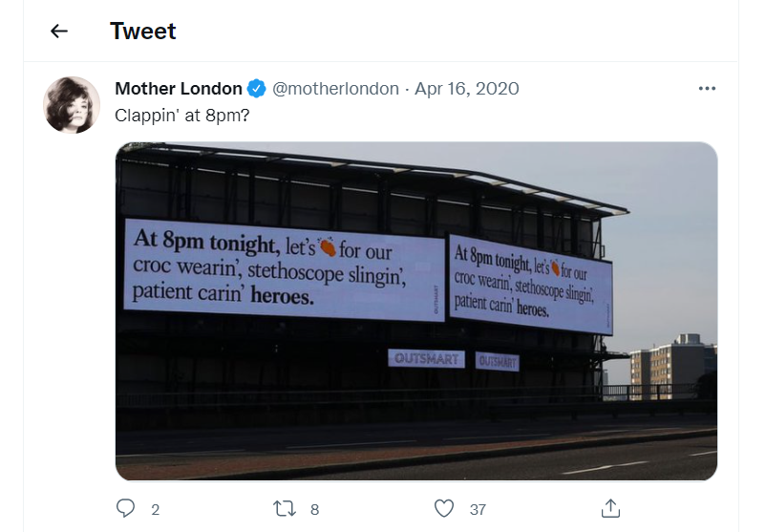Retweet using the arrows icon
This screenshot has height=532, width=766.
point(285,508)
